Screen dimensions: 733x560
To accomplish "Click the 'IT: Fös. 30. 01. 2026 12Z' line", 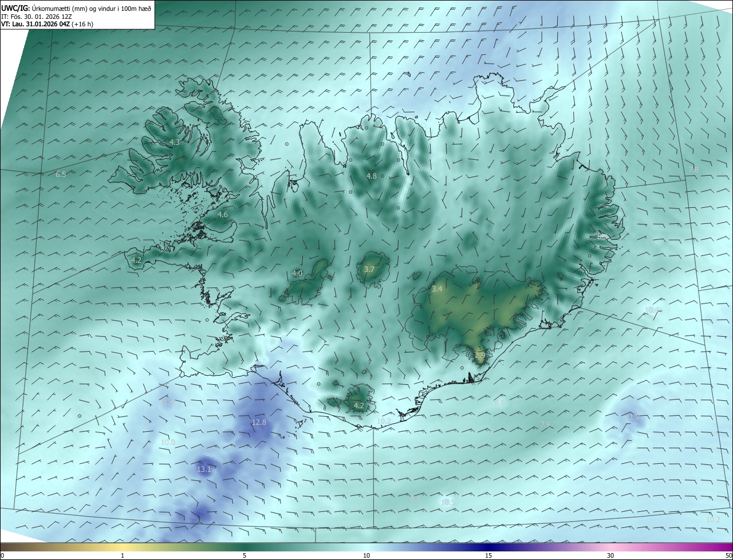I will coord(36,17).
